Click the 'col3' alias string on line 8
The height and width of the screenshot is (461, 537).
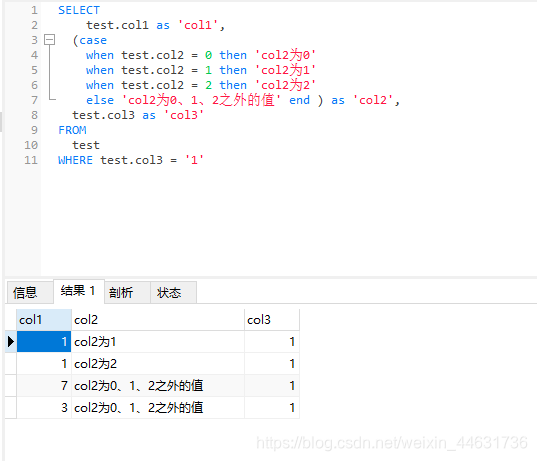[184, 115]
